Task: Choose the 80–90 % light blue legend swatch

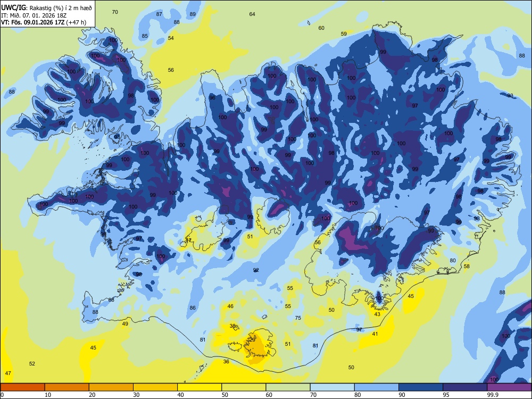Action: tap(377, 387)
